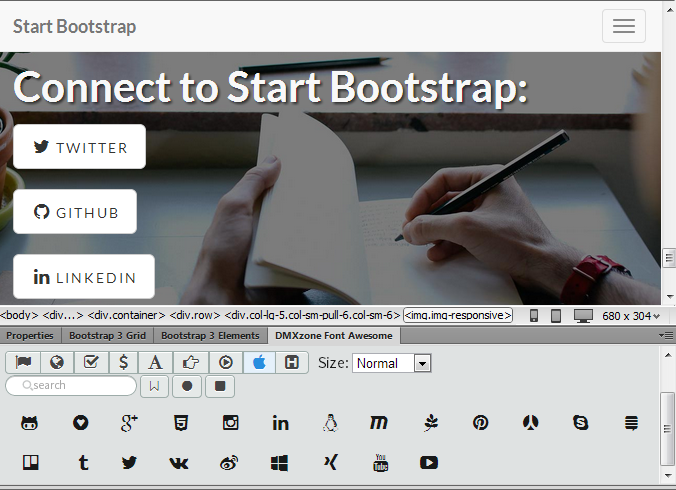The width and height of the screenshot is (676, 490).
Task: Switch to tablet size view
Action: pos(556,316)
